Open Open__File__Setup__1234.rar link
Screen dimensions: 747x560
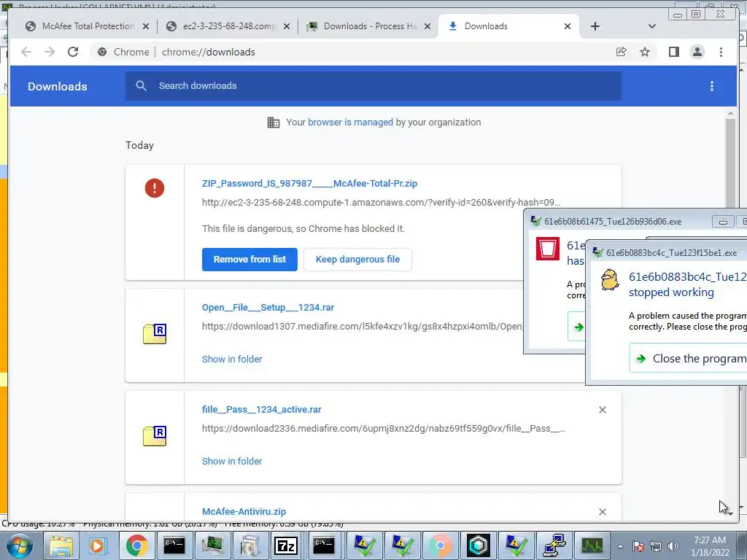pyautogui.click(x=268, y=308)
